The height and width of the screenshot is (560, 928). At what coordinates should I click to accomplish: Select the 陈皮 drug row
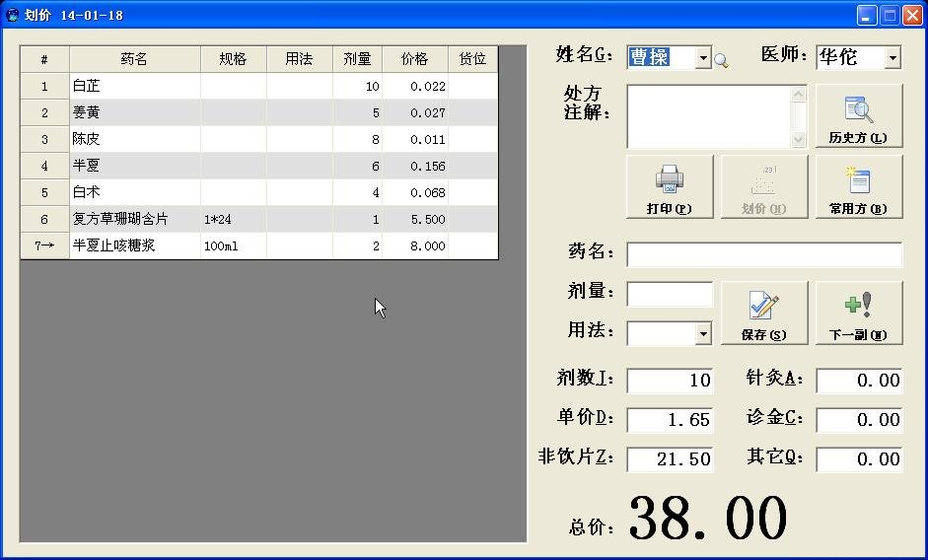[259, 139]
